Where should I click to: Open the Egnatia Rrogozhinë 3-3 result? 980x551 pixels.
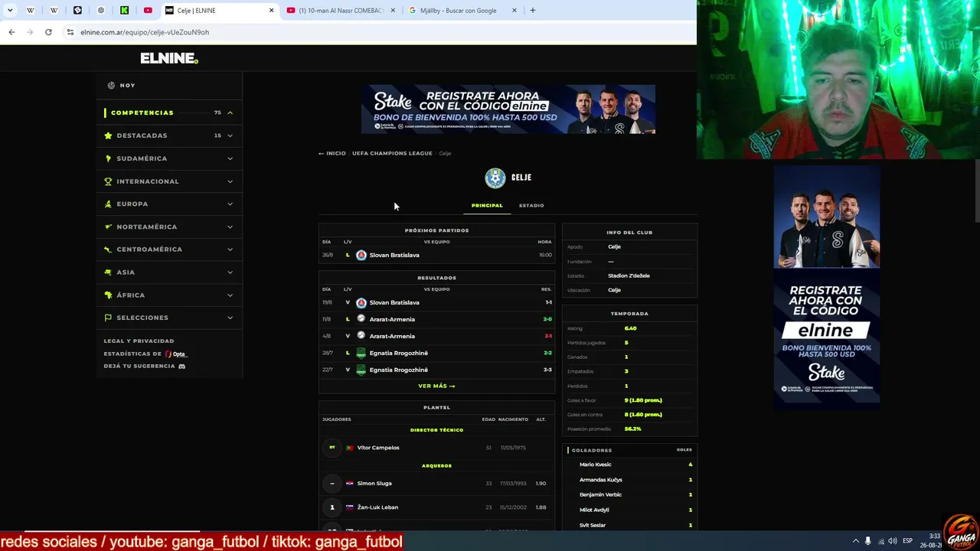[436, 370]
